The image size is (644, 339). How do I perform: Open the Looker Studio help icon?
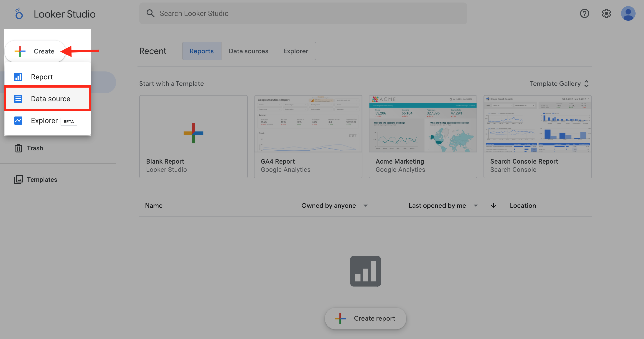point(585,13)
